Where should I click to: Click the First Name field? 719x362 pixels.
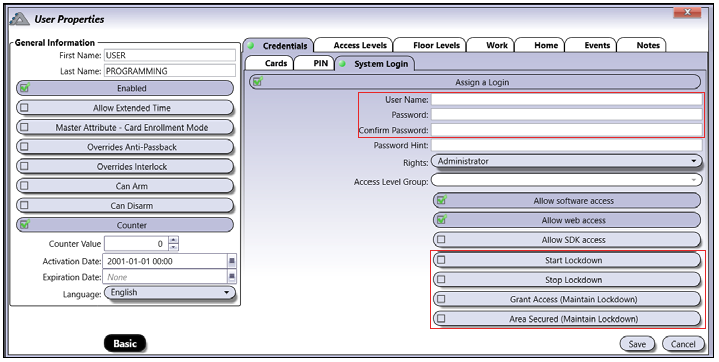click(x=170, y=56)
